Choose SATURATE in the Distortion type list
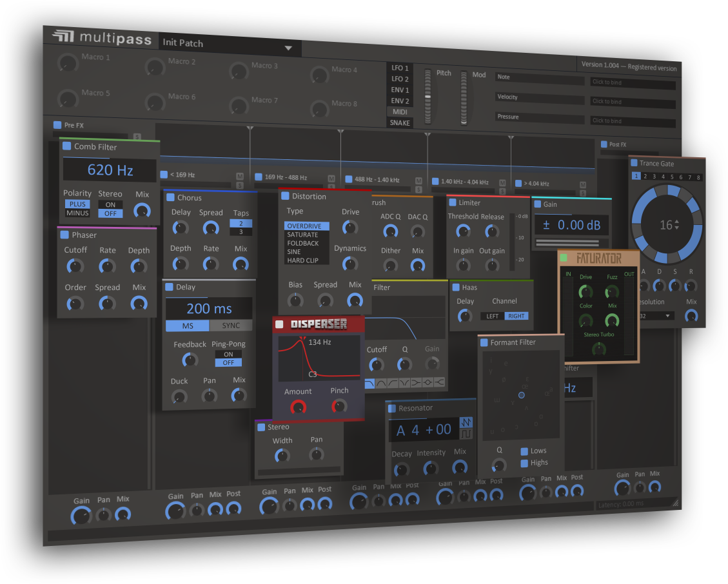728x584 pixels. (303, 235)
